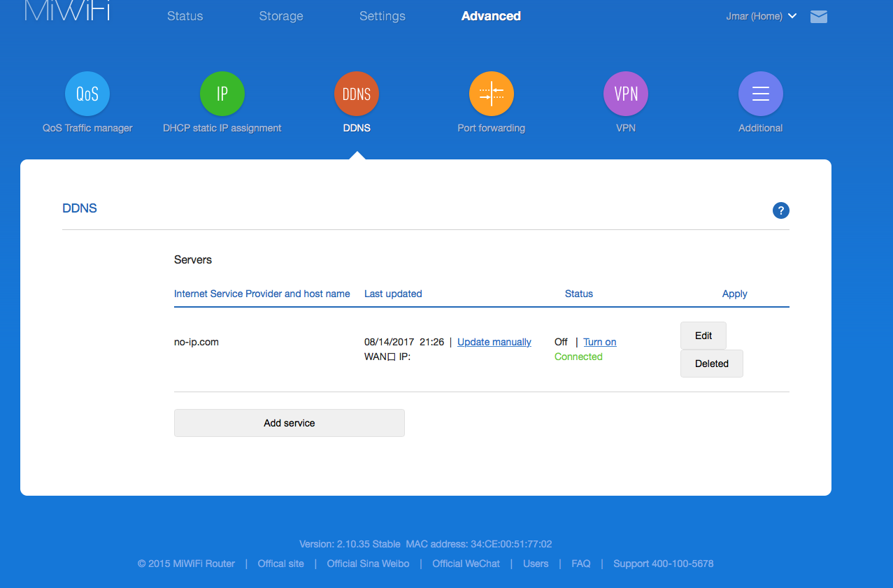Open the Settings tab
This screenshot has height=588, width=893.
(x=382, y=16)
